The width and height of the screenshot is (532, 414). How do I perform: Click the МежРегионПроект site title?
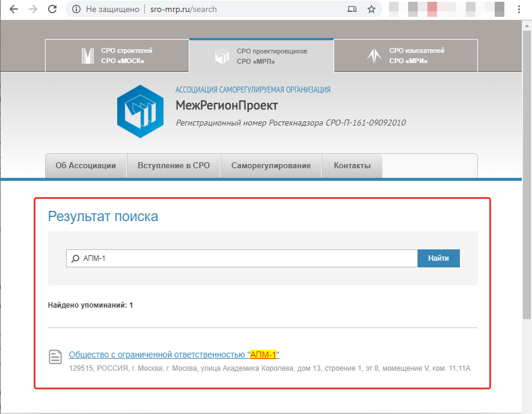click(x=227, y=105)
